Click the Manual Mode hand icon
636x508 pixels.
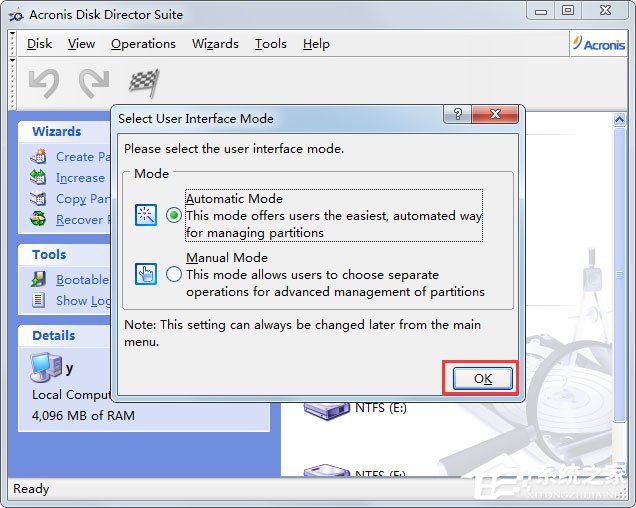tap(146, 274)
